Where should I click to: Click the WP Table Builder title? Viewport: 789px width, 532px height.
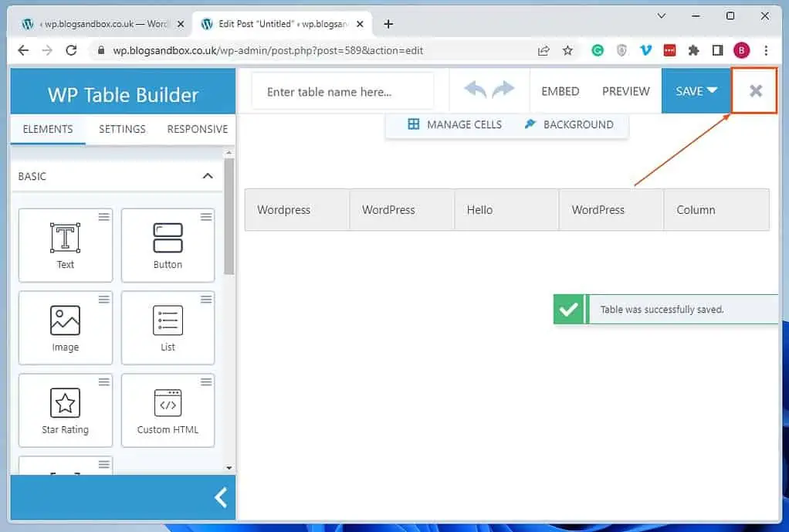[x=124, y=95]
